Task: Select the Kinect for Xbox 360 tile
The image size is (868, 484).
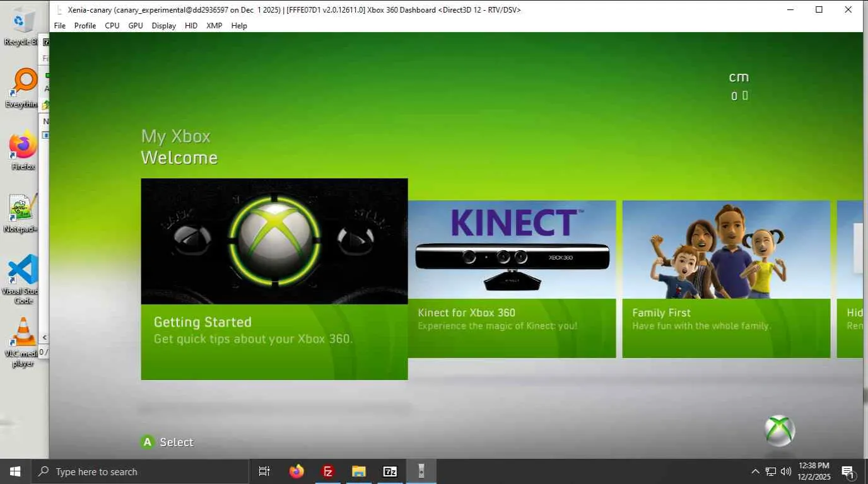Action: [512, 279]
